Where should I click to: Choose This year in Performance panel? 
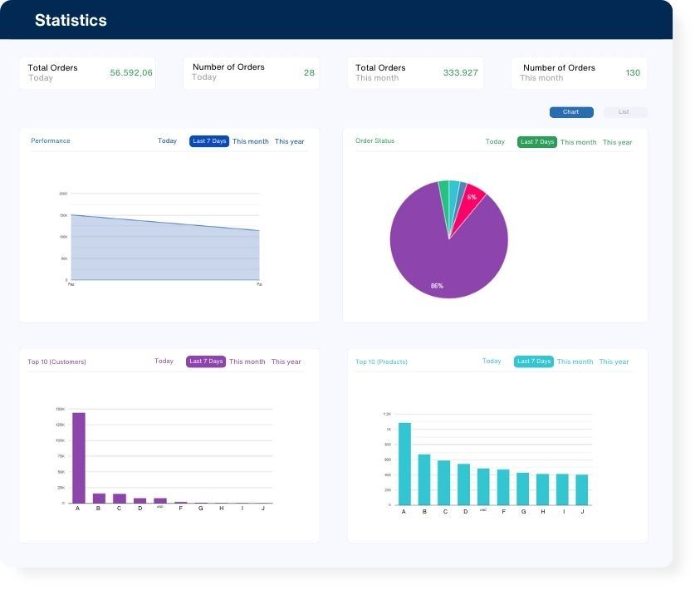click(x=290, y=141)
